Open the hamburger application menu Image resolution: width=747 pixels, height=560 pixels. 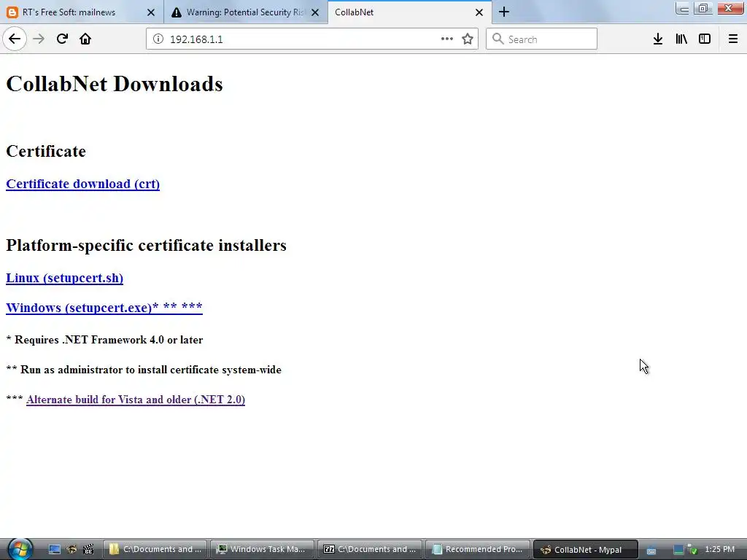click(x=733, y=39)
